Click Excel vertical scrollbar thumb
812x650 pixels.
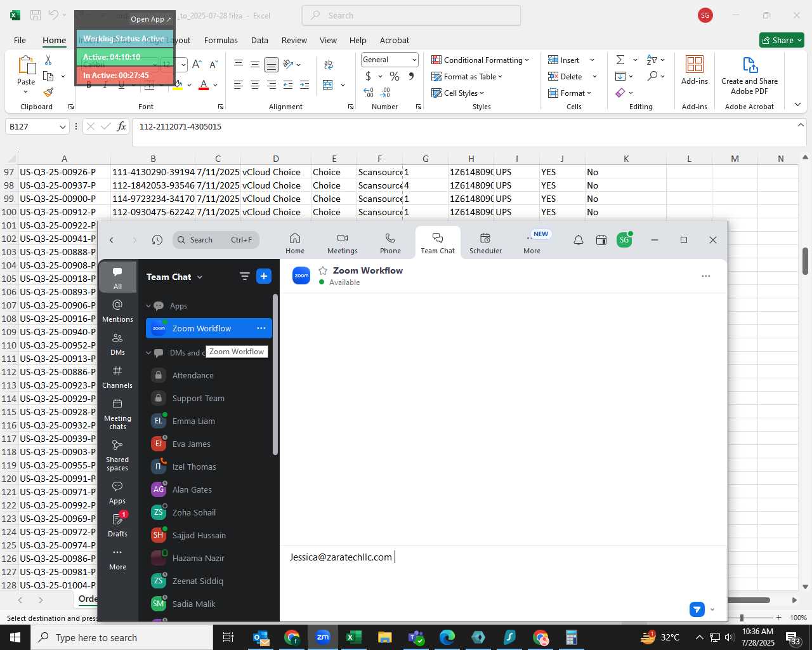pyautogui.click(x=805, y=261)
